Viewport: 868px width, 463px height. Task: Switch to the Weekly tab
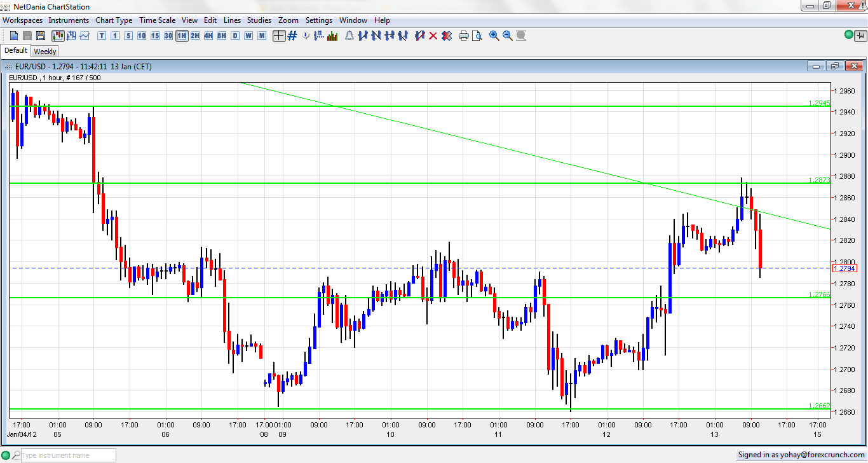point(45,52)
